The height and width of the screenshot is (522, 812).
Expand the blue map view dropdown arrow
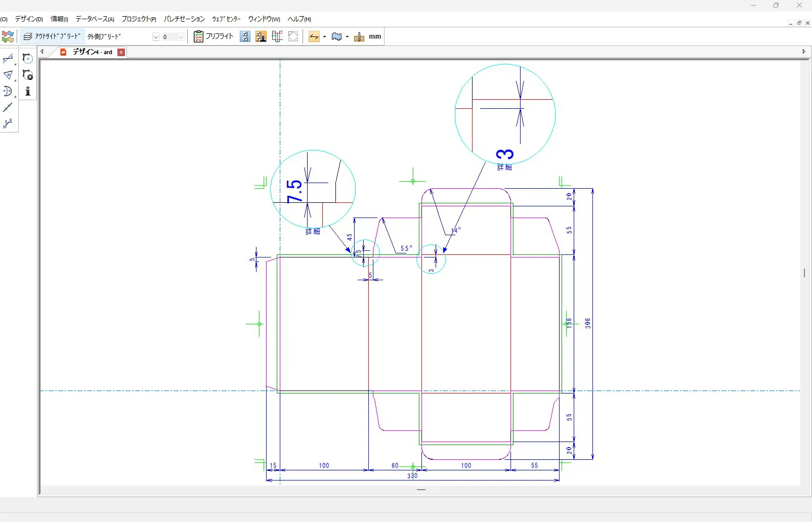(347, 37)
